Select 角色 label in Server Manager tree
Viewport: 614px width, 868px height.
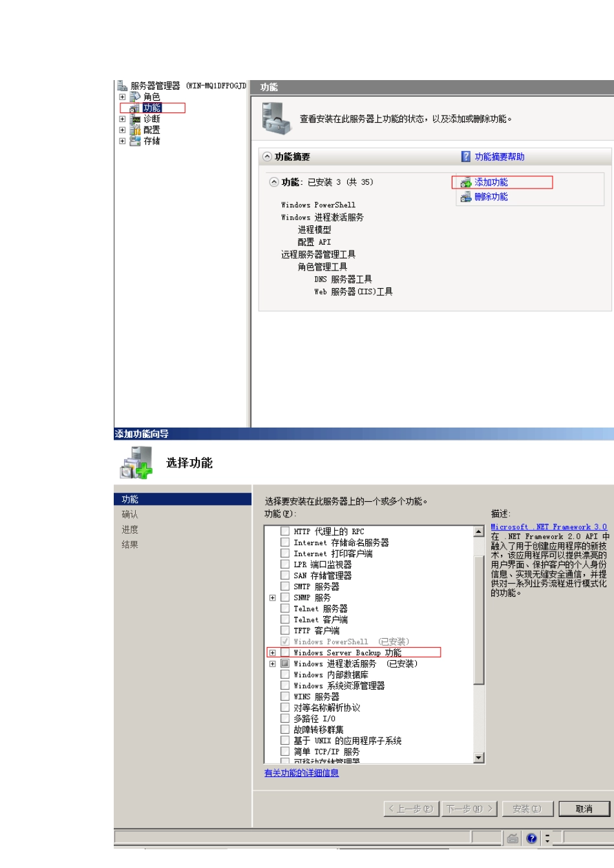152,97
